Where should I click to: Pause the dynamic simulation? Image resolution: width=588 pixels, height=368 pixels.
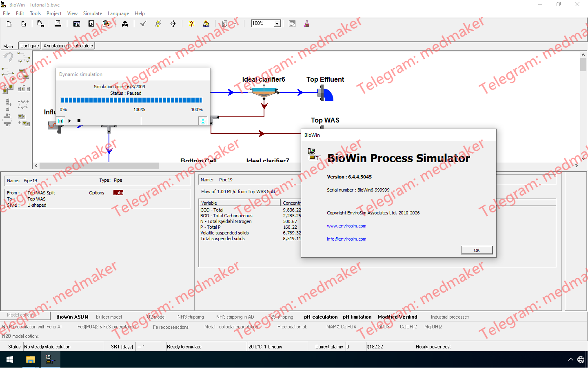tap(60, 121)
